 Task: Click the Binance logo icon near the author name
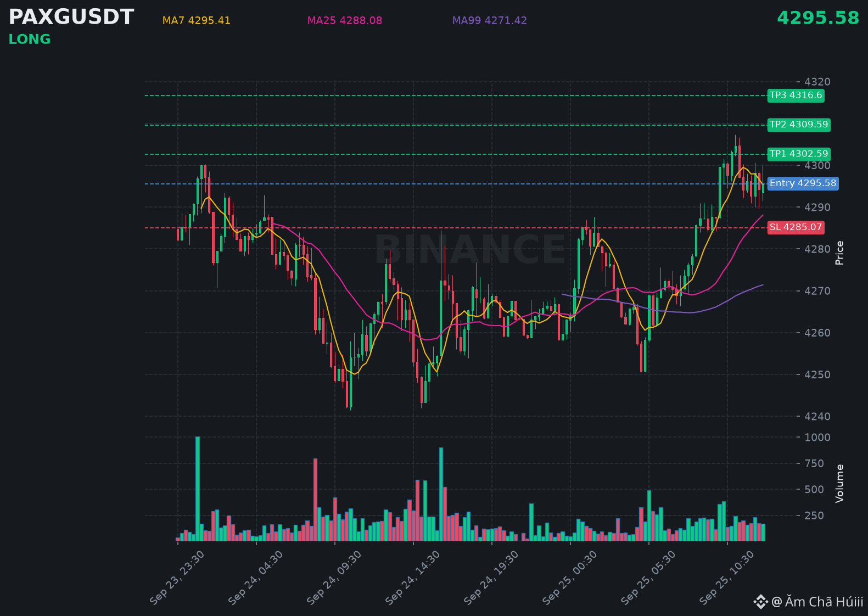pyautogui.click(x=760, y=602)
